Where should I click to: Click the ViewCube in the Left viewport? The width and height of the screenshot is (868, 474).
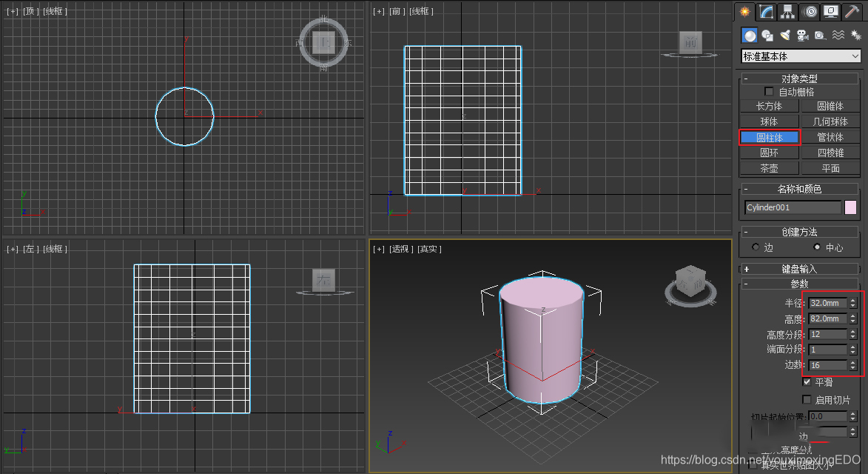click(324, 280)
